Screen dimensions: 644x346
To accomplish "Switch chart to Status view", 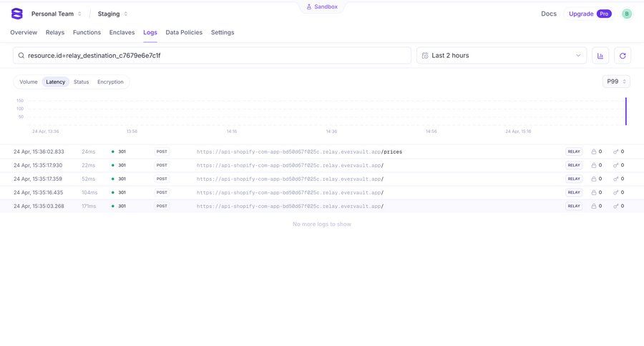I will [x=81, y=82].
